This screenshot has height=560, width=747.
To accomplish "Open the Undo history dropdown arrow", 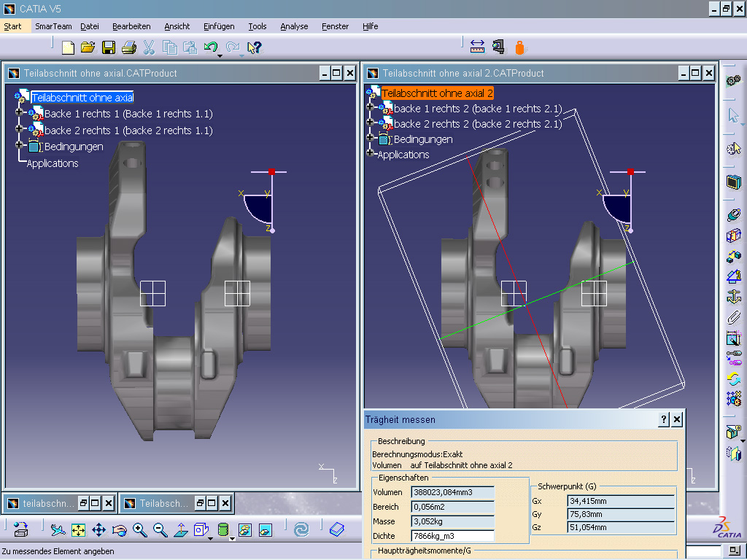I will pos(220,56).
